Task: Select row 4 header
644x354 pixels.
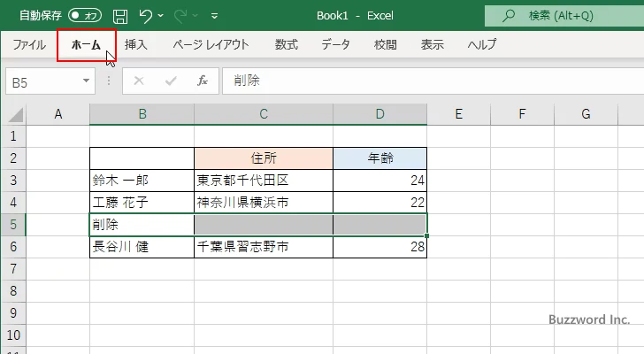Action: click(x=13, y=203)
